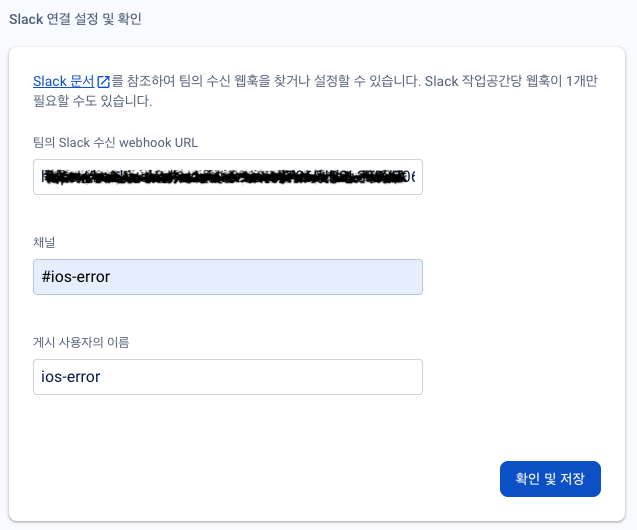Place cursor after #ios-error in the channel field
This screenshot has width=637, height=530.
tap(111, 277)
